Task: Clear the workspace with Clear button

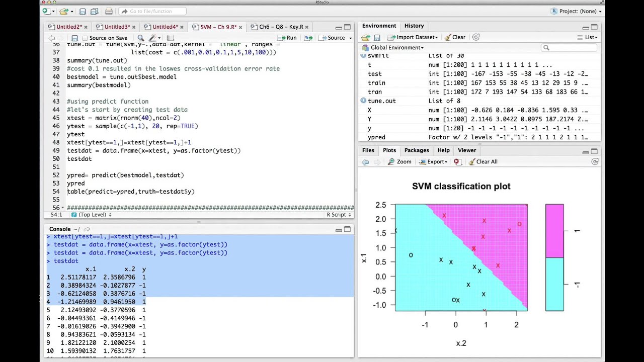Action: [455, 37]
